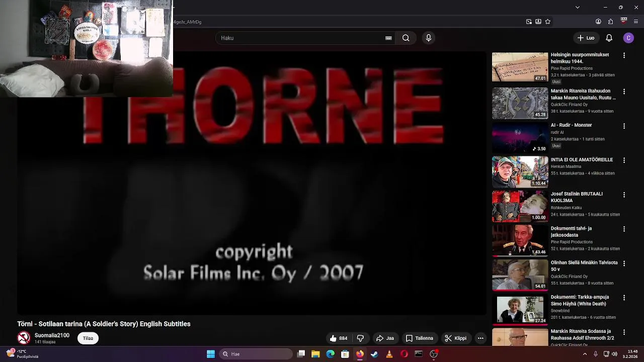Viewport: 644px width, 362px height.
Task: Click the Suomalia2100 channel avatar
Action: point(24,338)
